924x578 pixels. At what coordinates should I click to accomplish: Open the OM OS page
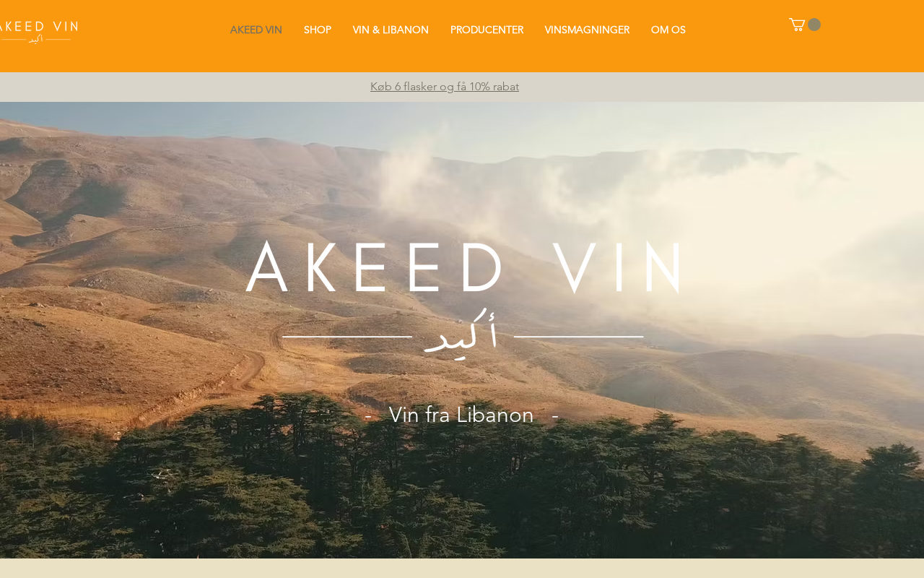pos(668,30)
